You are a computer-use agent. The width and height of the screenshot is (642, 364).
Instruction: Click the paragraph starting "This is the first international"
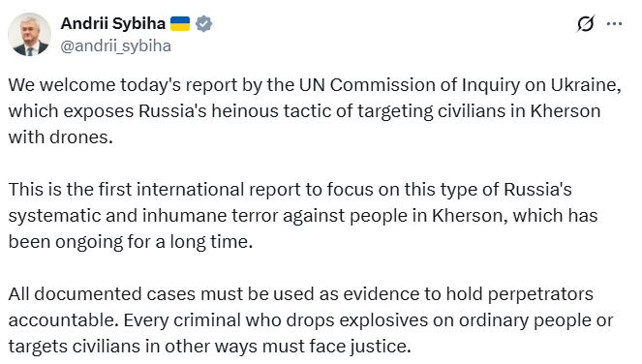click(x=303, y=215)
